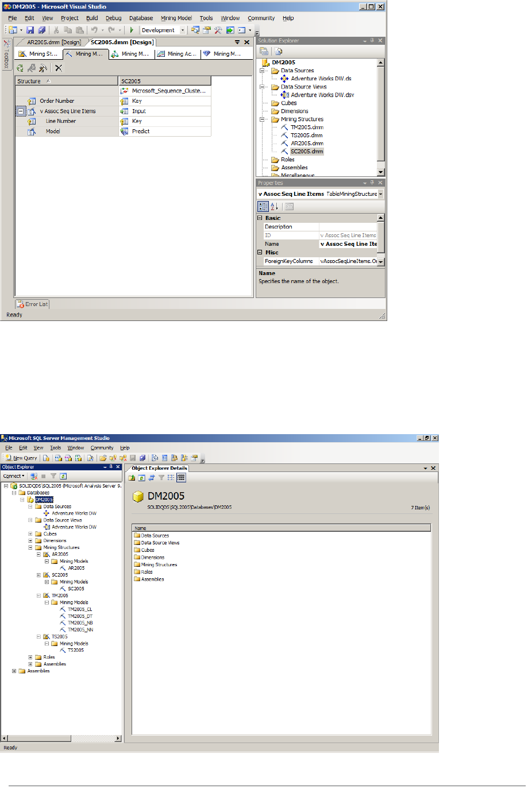Click Show All Files icon in Solution Explorer
Viewport: 528px width, 812px height.
(x=279, y=51)
